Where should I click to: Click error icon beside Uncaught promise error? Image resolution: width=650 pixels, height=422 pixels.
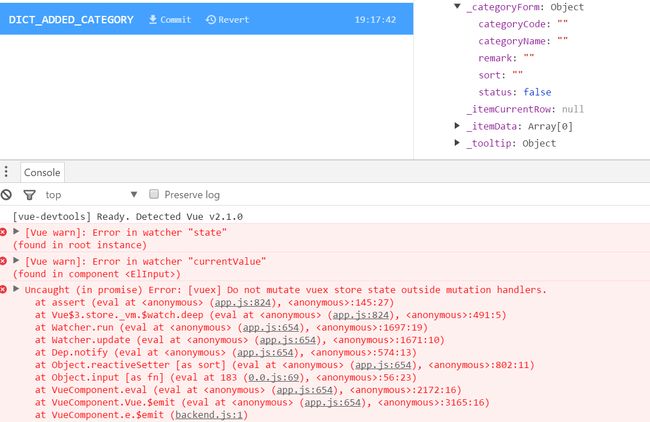pos(3,289)
